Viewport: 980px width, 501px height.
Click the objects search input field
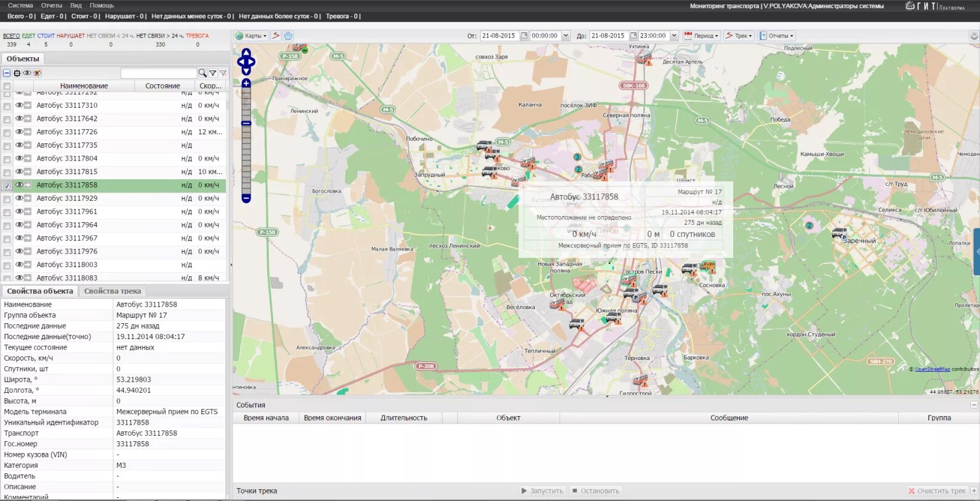pyautogui.click(x=158, y=73)
